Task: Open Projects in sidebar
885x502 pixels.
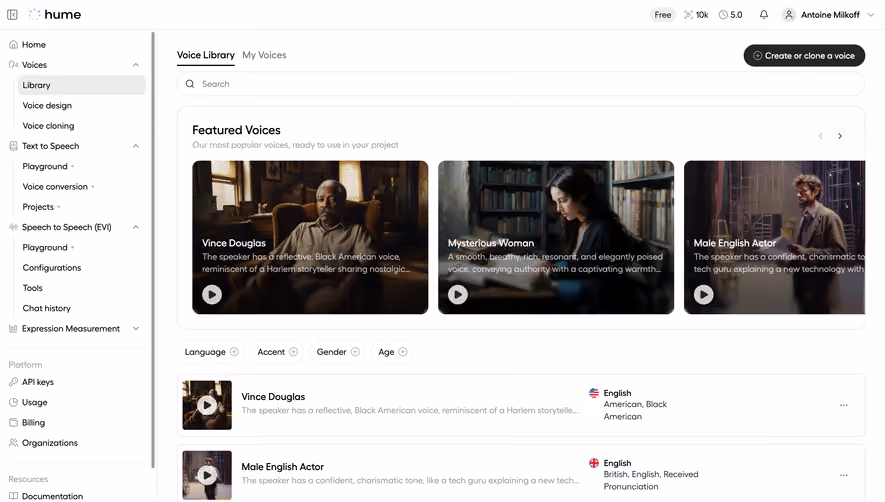Action: pyautogui.click(x=38, y=207)
